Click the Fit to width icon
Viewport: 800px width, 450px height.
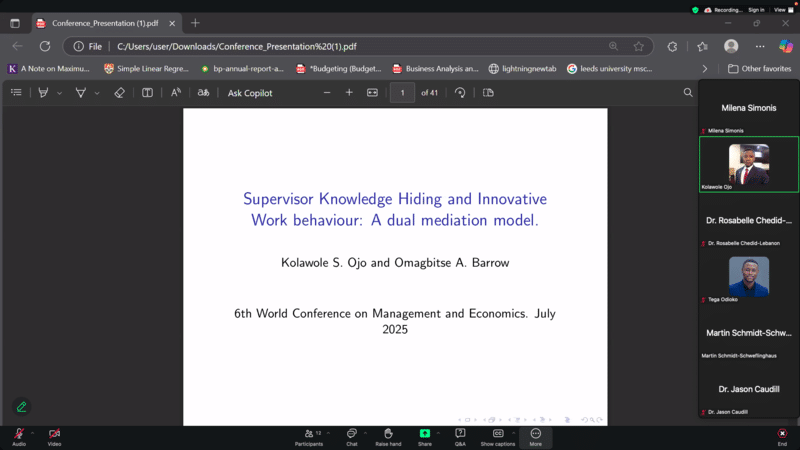click(x=372, y=93)
